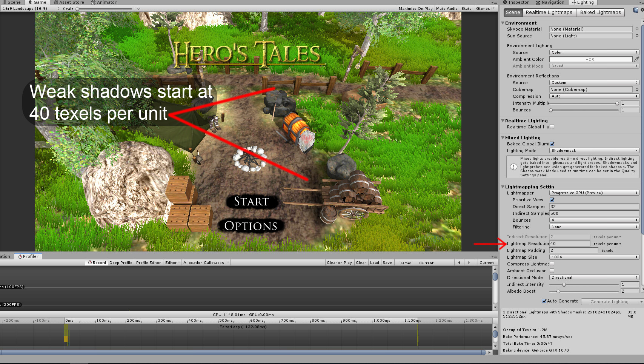Switch to the Inspector tab
Viewport: 644px width, 364px height.
[516, 2]
